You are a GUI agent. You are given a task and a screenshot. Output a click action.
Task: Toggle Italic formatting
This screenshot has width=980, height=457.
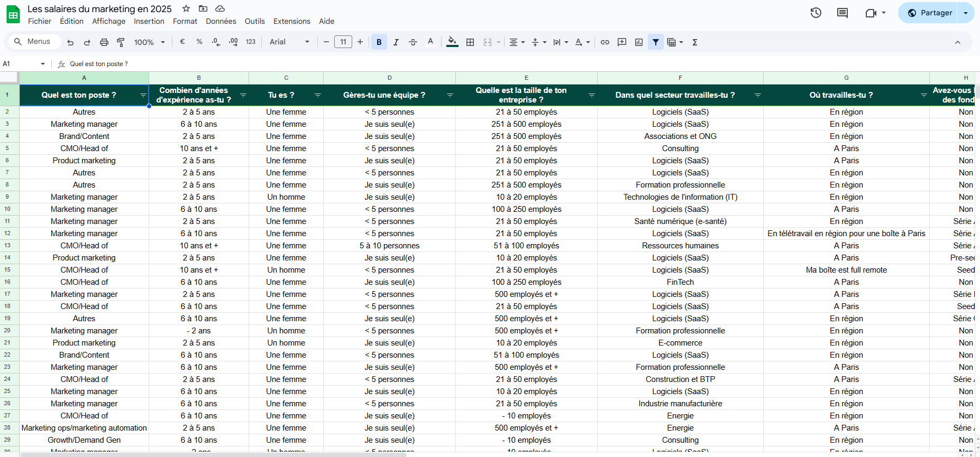click(396, 42)
